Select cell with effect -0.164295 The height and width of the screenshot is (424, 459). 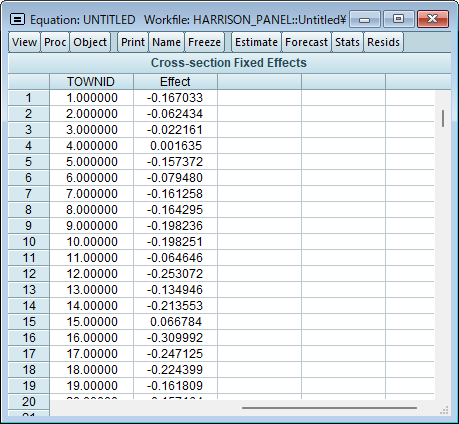(175, 210)
